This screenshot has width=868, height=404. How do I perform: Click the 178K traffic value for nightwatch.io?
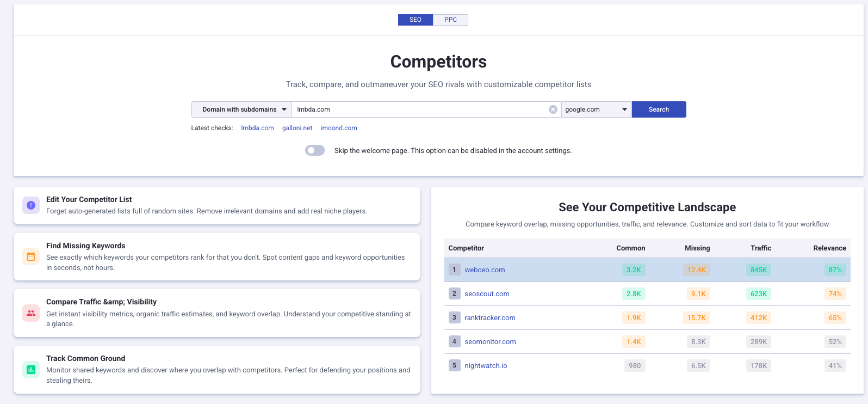(x=759, y=365)
